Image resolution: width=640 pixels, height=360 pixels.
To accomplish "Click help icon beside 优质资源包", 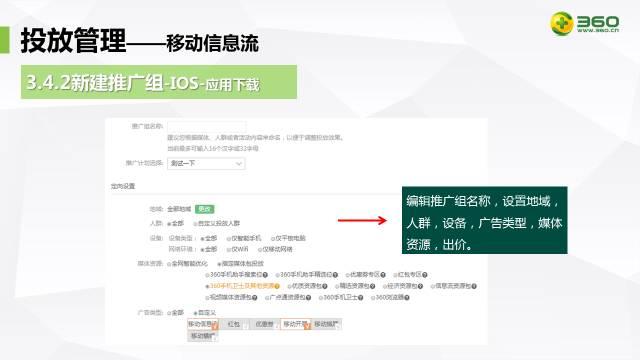I will pos(324,287).
